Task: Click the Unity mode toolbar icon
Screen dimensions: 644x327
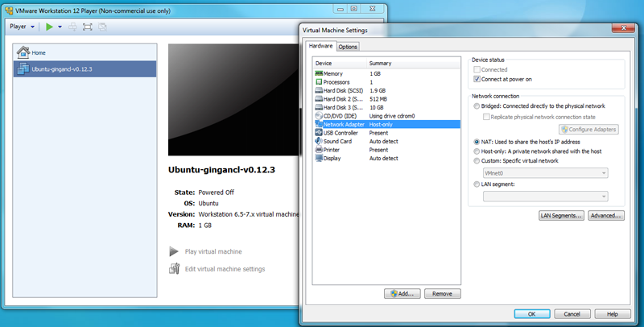Action: point(103,27)
